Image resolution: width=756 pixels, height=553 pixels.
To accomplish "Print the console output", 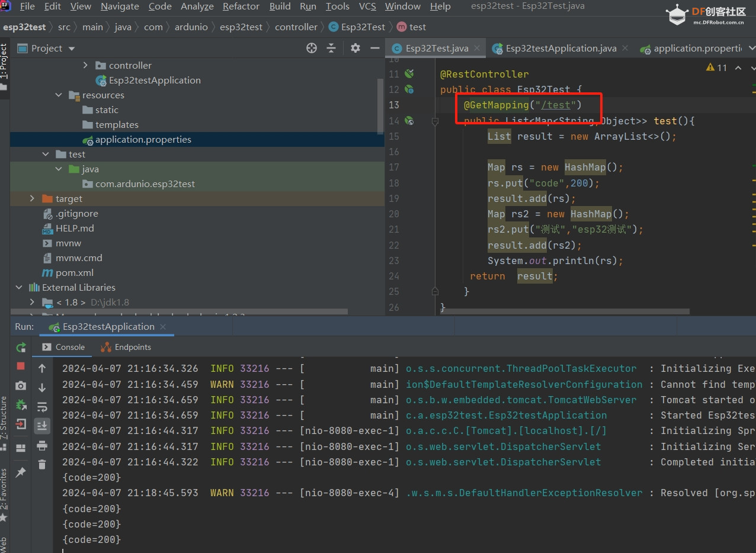I will (x=42, y=445).
